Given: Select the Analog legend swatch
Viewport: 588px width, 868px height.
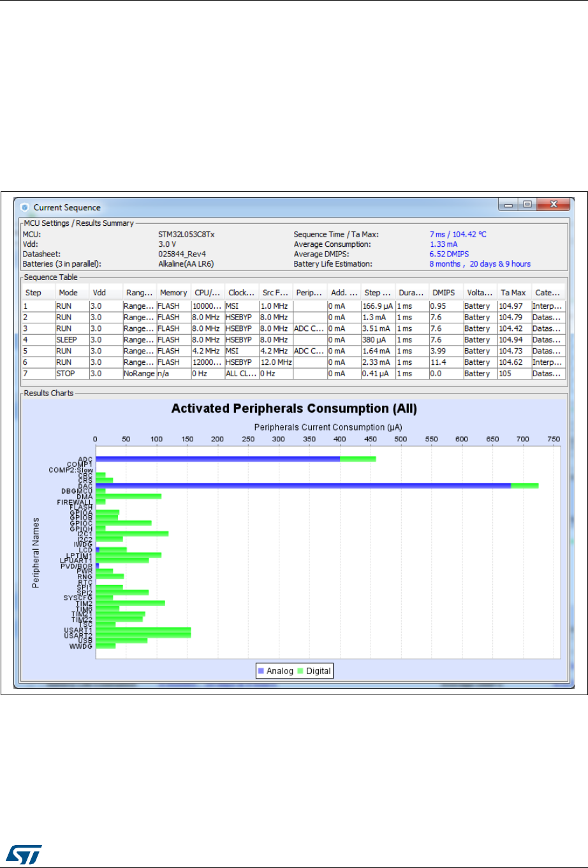Looking at the screenshot, I should [x=261, y=671].
